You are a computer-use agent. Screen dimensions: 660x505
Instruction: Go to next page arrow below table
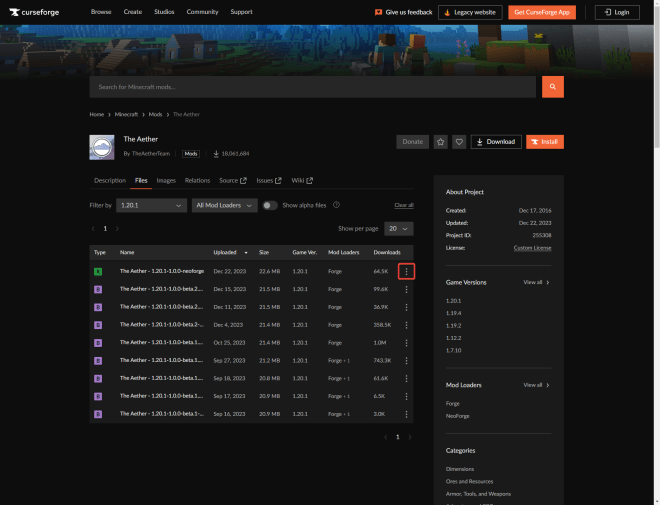pos(410,437)
